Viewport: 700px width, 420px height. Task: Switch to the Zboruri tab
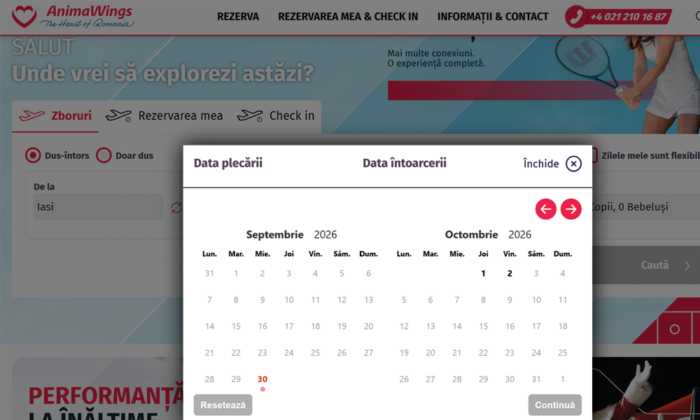pyautogui.click(x=55, y=116)
